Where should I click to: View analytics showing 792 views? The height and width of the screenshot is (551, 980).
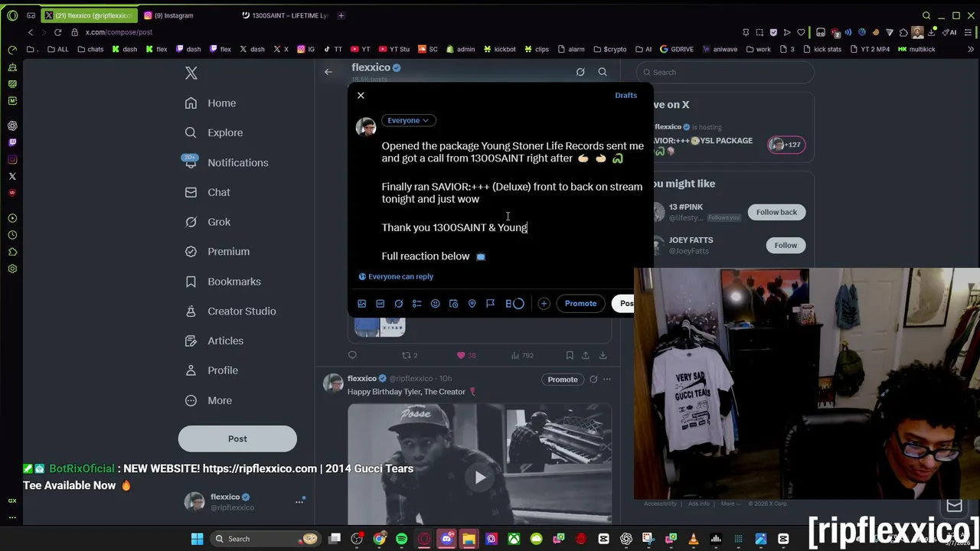[x=522, y=355]
